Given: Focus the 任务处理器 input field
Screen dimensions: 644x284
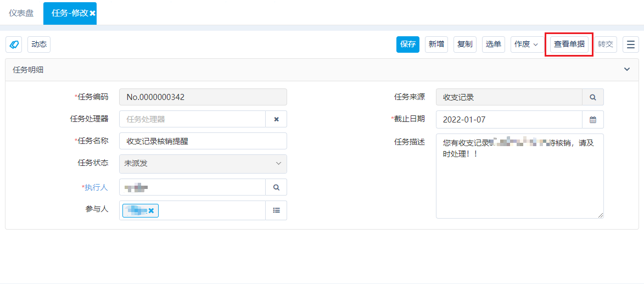Looking at the screenshot, I should [x=192, y=119].
